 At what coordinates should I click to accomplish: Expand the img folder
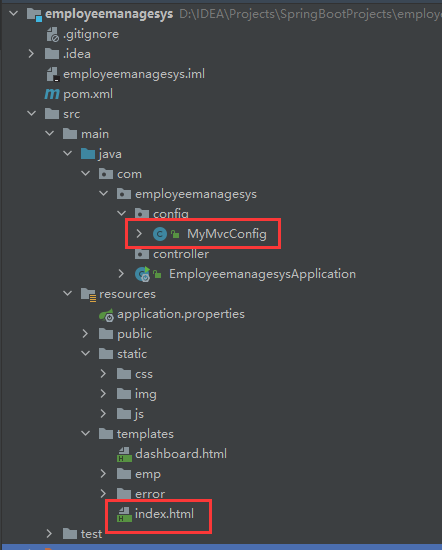(x=103, y=394)
